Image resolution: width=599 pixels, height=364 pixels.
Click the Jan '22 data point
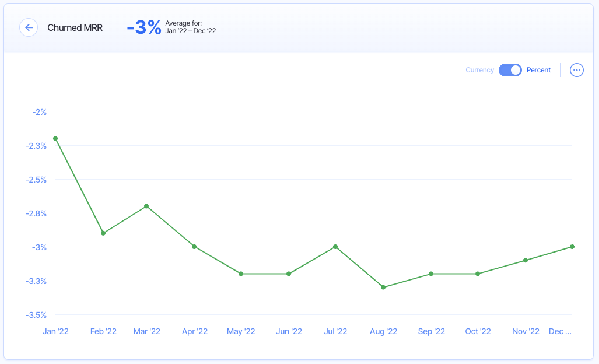[x=55, y=138]
